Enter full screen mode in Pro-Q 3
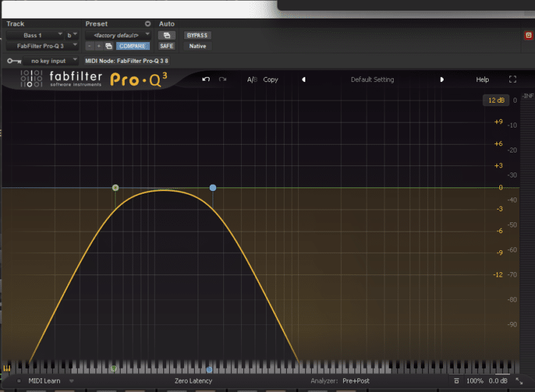The height and width of the screenshot is (392, 535). [x=512, y=79]
